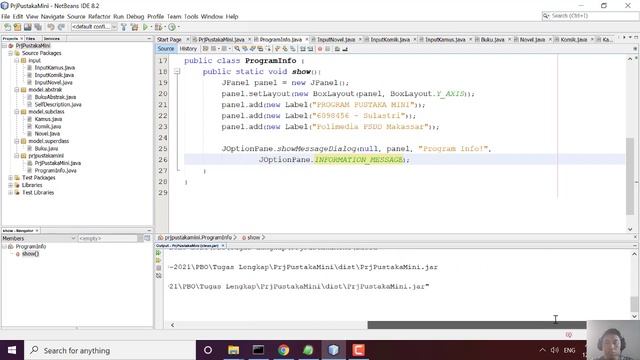The height and width of the screenshot is (360, 640).
Task: Select Komik.java in the project tree
Action: [47, 127]
